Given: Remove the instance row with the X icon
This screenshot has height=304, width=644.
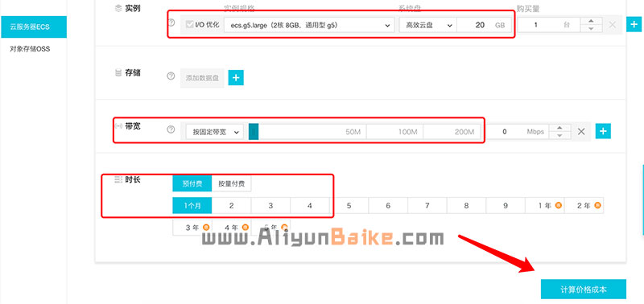Looking at the screenshot, I should [x=612, y=25].
